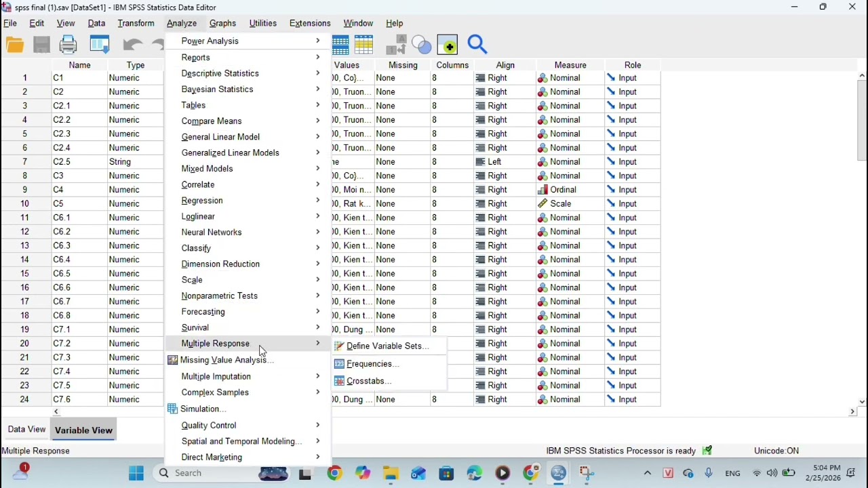Launch Microsoft Edge from the taskbar
Screen dimensions: 868x488
474,473
